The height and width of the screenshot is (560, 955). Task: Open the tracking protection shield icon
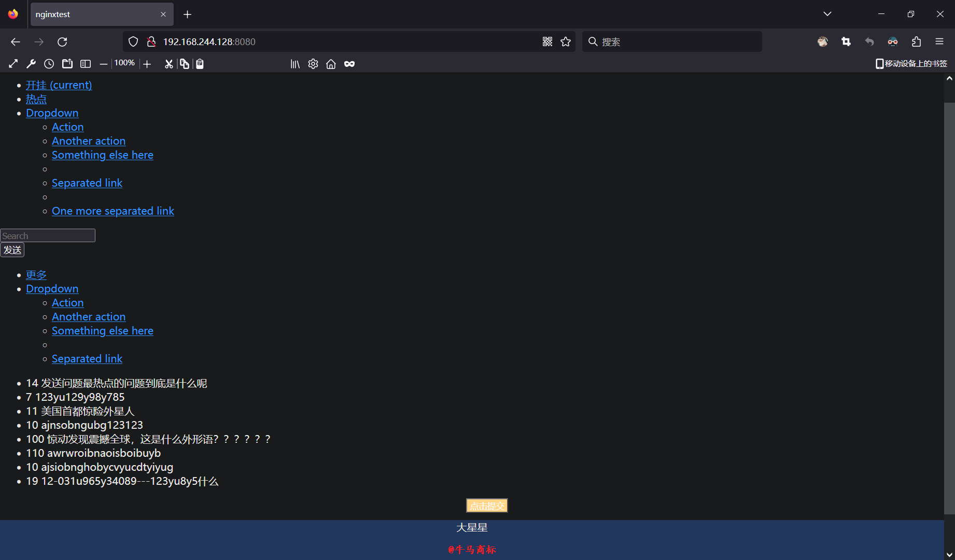[x=133, y=42]
